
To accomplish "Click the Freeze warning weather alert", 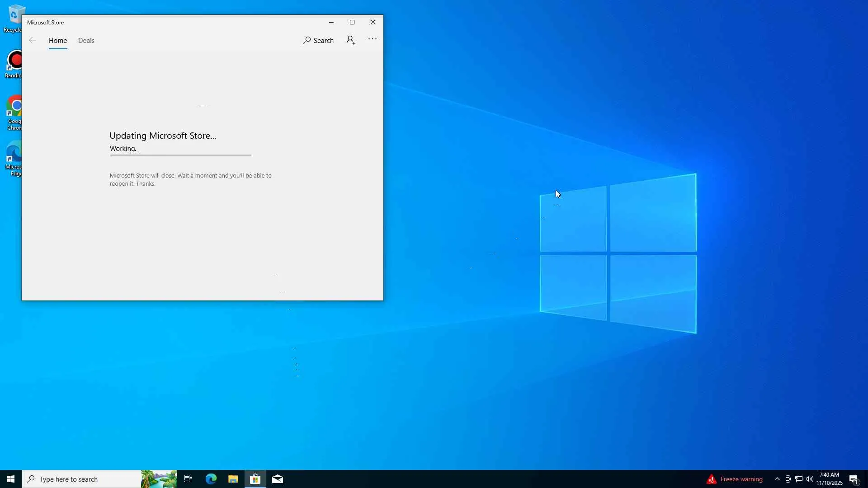I will pyautogui.click(x=735, y=479).
